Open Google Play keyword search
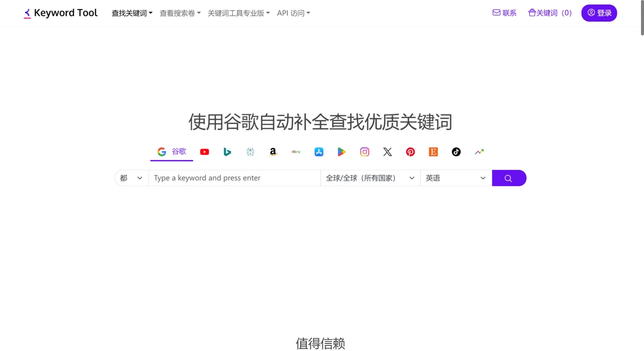Image resolution: width=644 pixels, height=351 pixels. coord(342,151)
